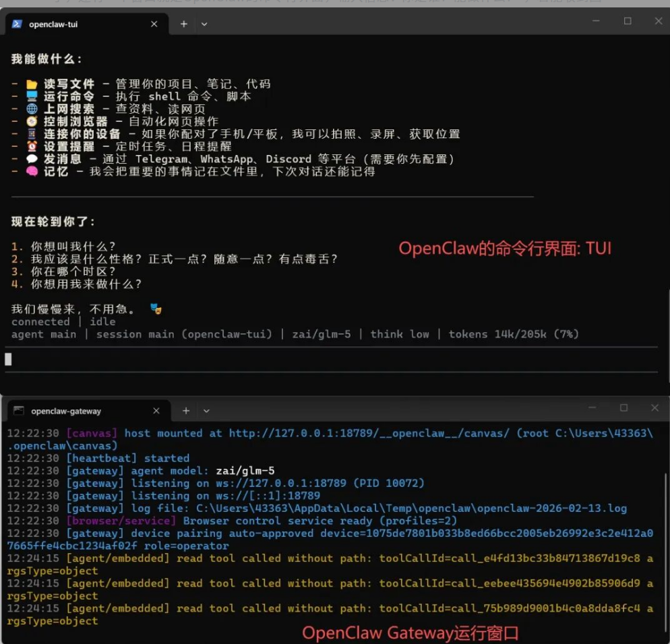Open the canvas URL http://127.0.0.1:18789 link
Image resolution: width=670 pixels, height=644 pixels.
(x=369, y=433)
